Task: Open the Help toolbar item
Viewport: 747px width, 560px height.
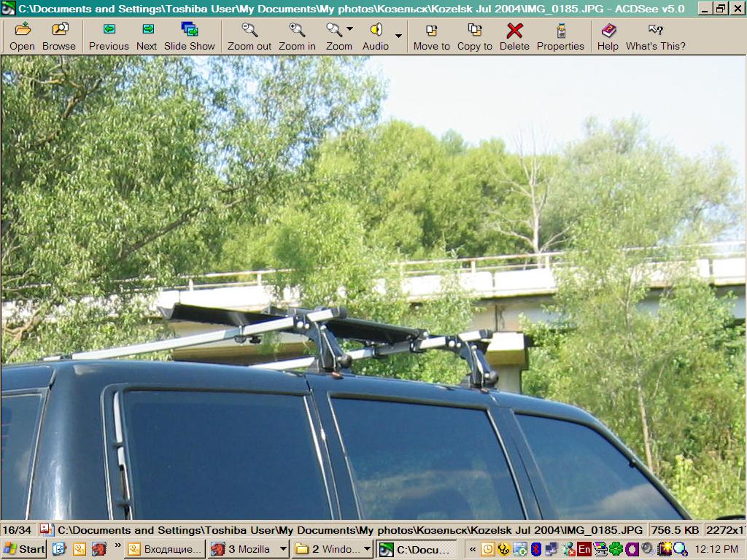Action: tap(608, 36)
